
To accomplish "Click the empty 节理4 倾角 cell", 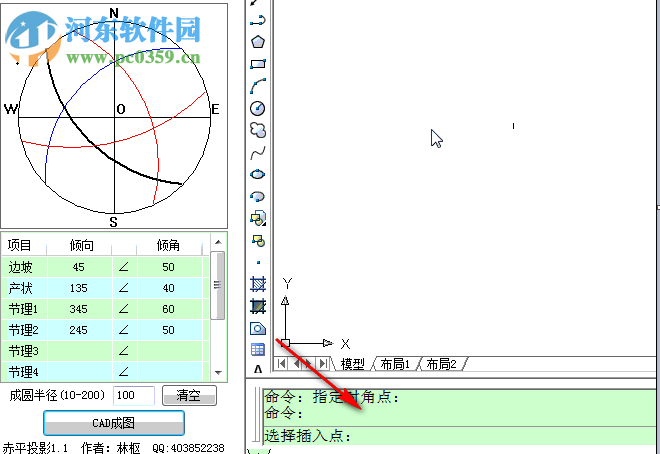I will click(168, 372).
